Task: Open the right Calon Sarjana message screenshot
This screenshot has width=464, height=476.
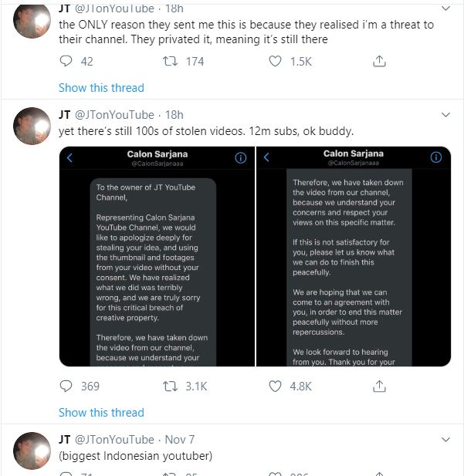Action: 354,257
